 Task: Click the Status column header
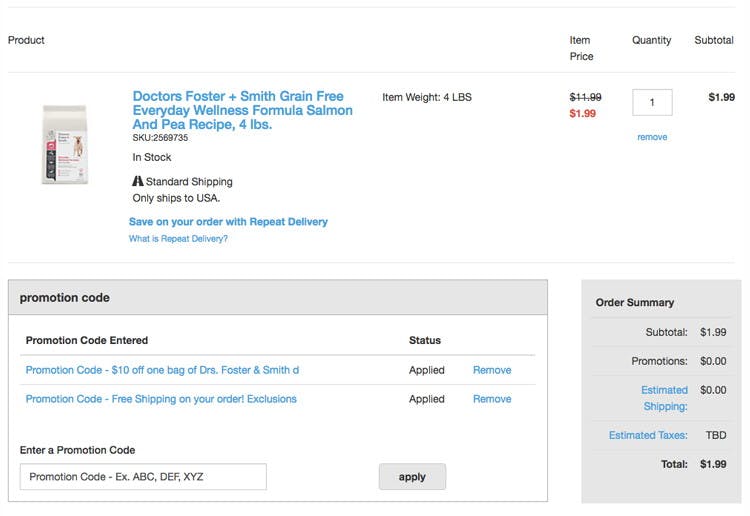(425, 340)
